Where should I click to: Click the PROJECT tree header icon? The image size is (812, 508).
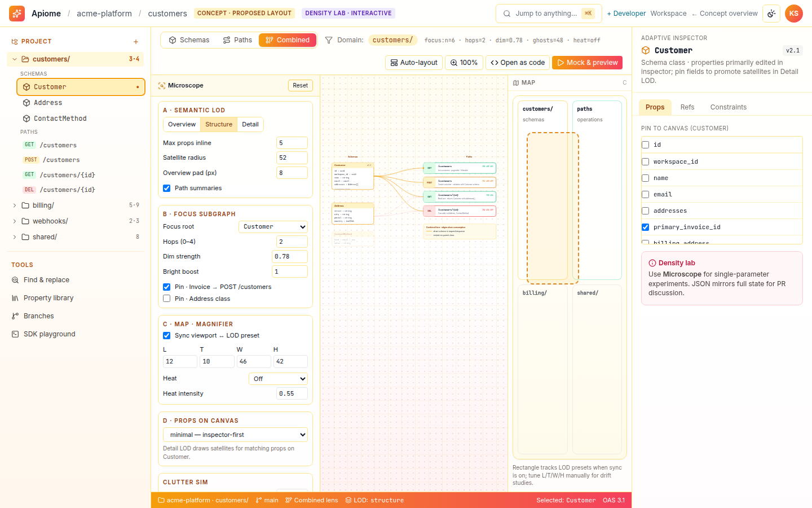[x=15, y=42]
